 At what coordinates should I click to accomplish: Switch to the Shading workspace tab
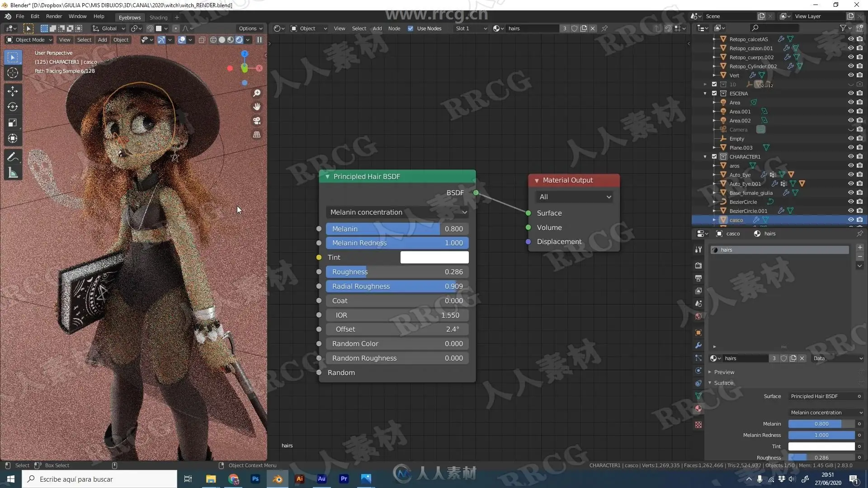[x=158, y=18]
